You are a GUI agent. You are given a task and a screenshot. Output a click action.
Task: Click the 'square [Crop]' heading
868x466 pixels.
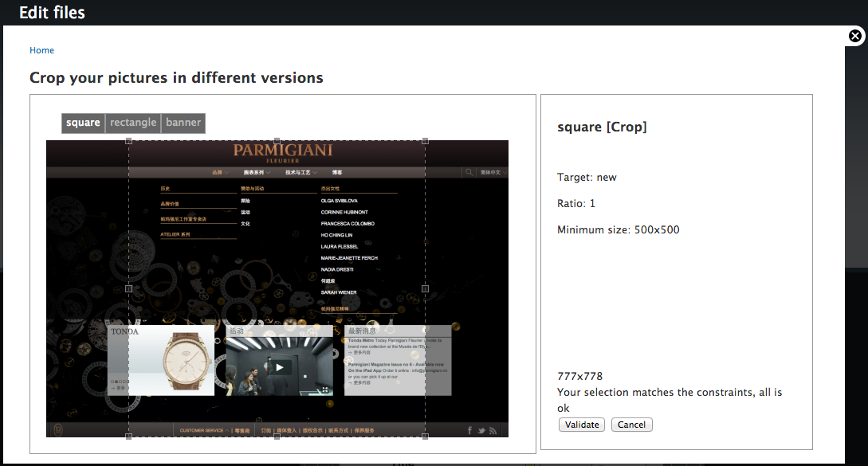pyautogui.click(x=602, y=127)
